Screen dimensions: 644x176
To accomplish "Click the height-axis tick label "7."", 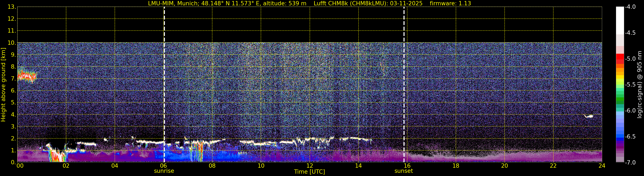I will pos(13,79).
